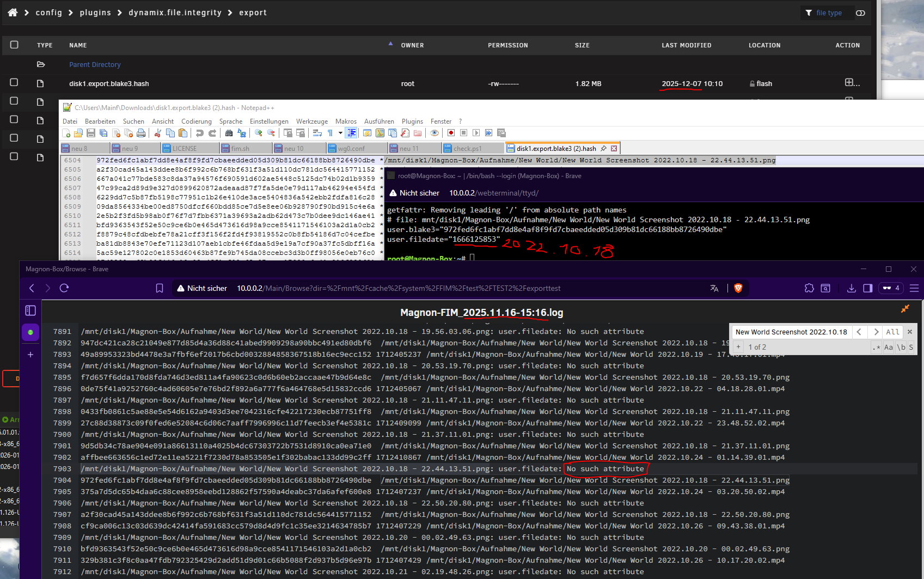Viewport: 924px width, 579px height.
Task: Click the open file icon in Notepad++
Action: pos(78,133)
